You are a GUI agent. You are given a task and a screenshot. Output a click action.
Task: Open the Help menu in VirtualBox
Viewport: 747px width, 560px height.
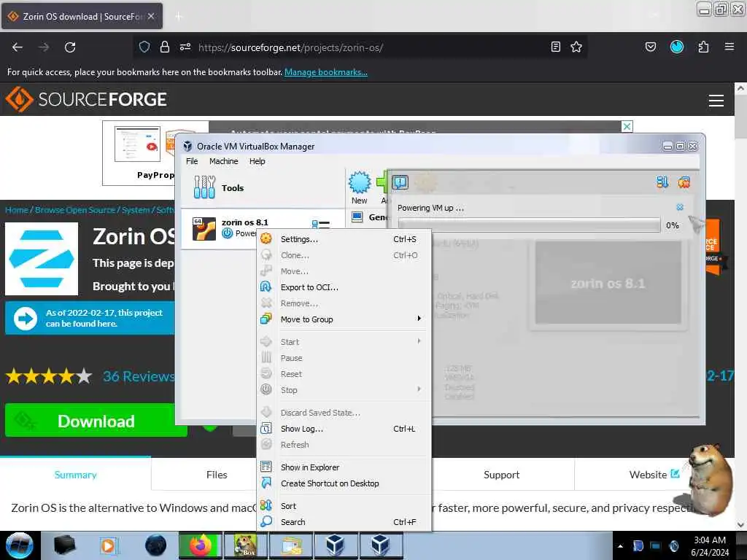pos(258,161)
